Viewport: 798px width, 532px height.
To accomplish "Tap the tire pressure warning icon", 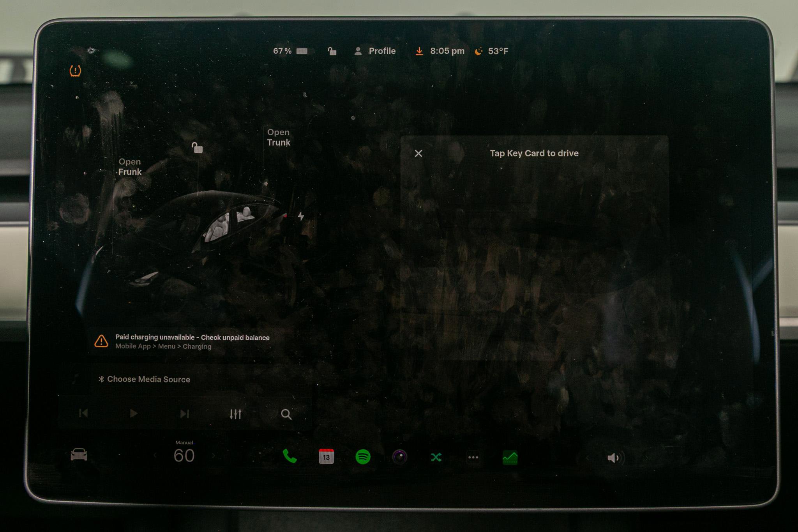I will coord(75,71).
